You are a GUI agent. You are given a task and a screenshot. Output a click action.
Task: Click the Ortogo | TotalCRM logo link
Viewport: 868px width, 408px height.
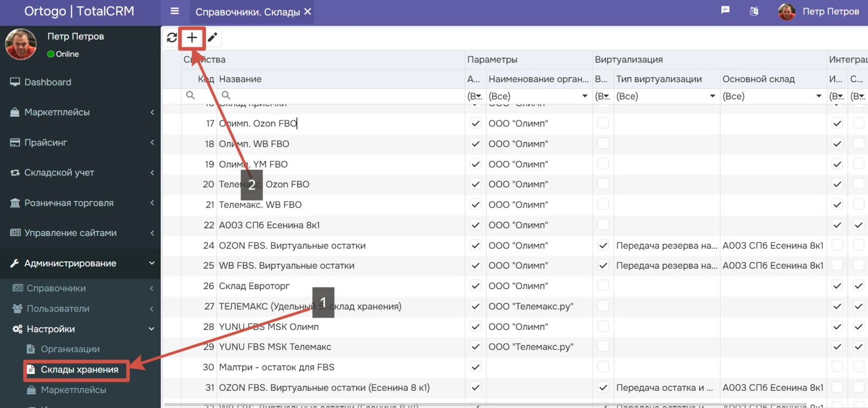tap(79, 11)
